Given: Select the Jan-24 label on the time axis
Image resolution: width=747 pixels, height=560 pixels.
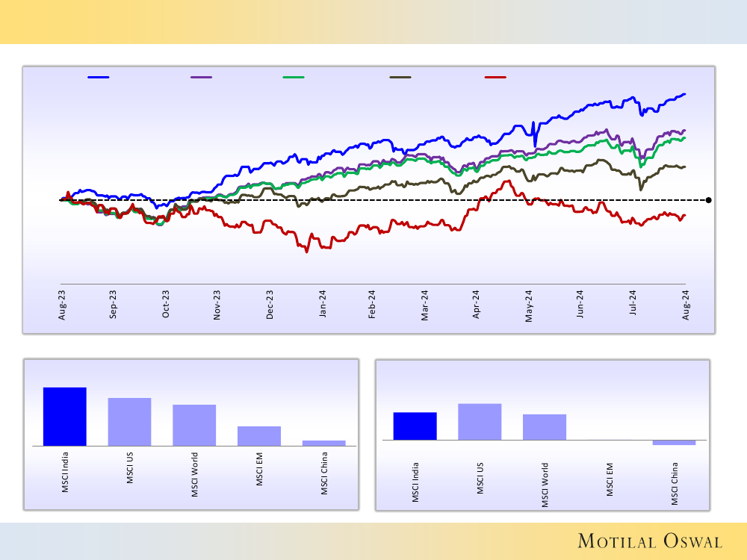Looking at the screenshot, I should click(322, 306).
